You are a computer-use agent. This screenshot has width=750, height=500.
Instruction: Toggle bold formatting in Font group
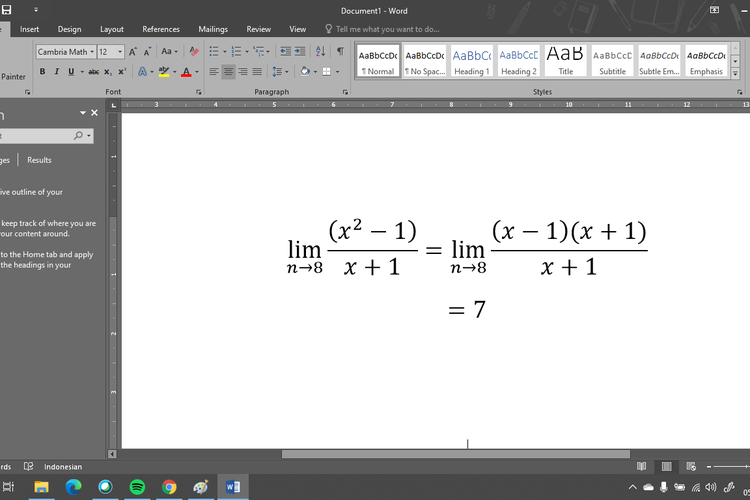click(42, 72)
